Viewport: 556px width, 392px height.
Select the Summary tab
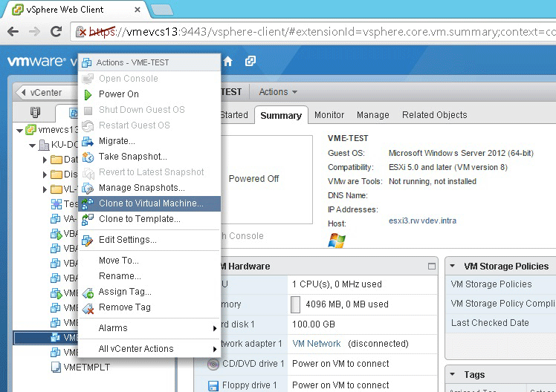pos(281,115)
